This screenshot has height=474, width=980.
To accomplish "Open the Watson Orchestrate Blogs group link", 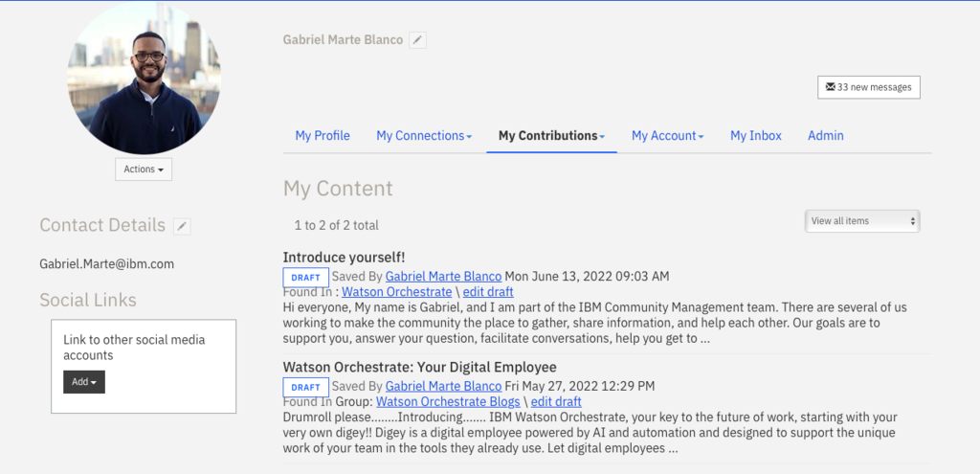I will click(x=448, y=401).
